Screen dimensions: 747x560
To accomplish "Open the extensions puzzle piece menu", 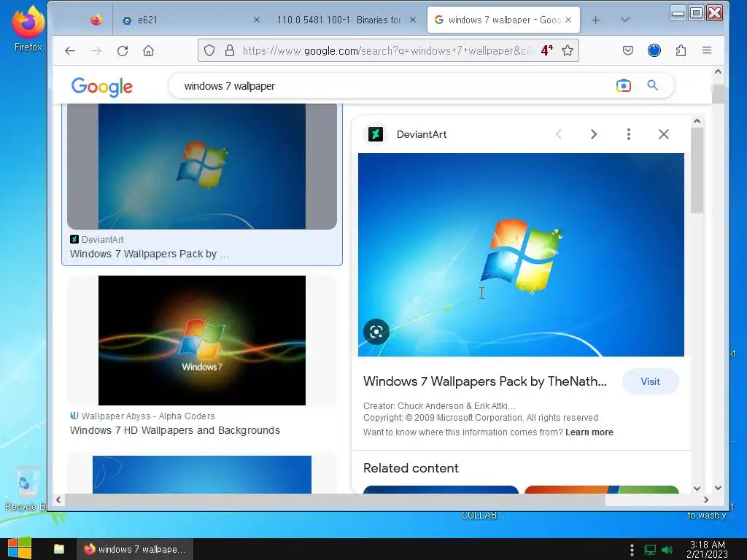I will click(x=681, y=50).
